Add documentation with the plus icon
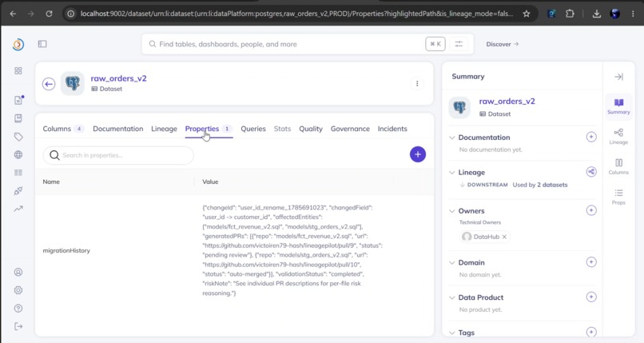 point(591,138)
